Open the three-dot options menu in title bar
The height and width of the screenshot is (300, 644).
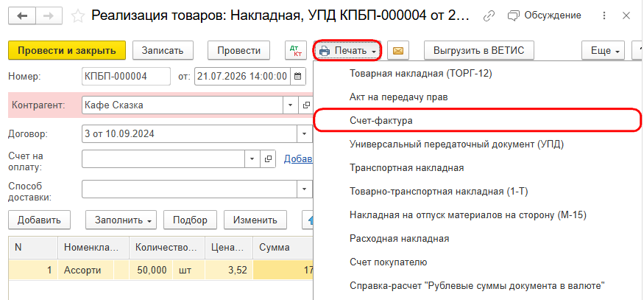point(604,15)
